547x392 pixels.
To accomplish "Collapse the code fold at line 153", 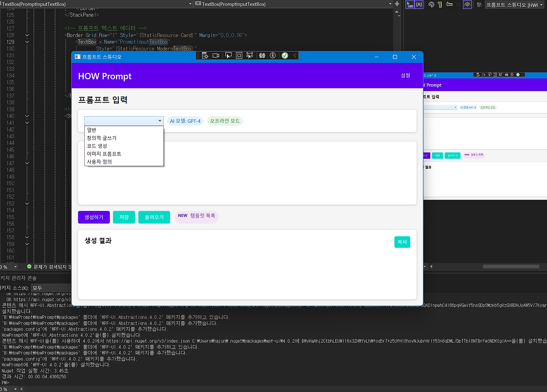I will (x=27, y=203).
